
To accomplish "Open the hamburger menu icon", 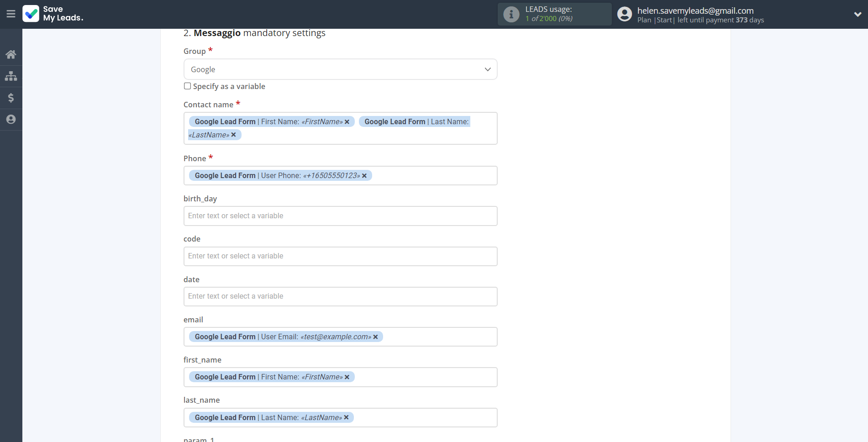I will coord(11,14).
